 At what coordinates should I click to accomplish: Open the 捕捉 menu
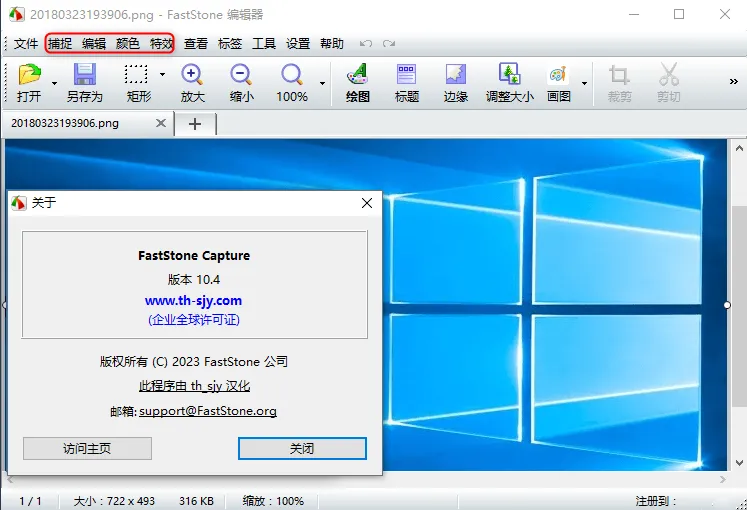pyautogui.click(x=60, y=44)
